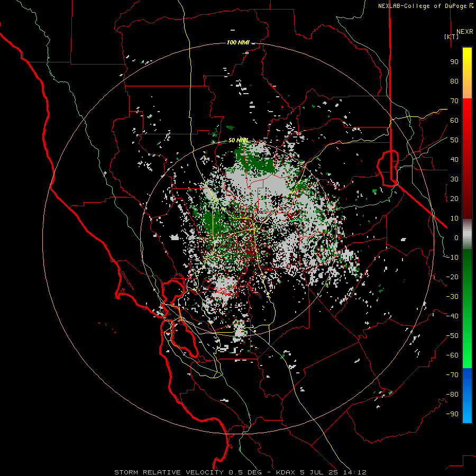
Task: Click the -80 scale value
Action: [452, 395]
